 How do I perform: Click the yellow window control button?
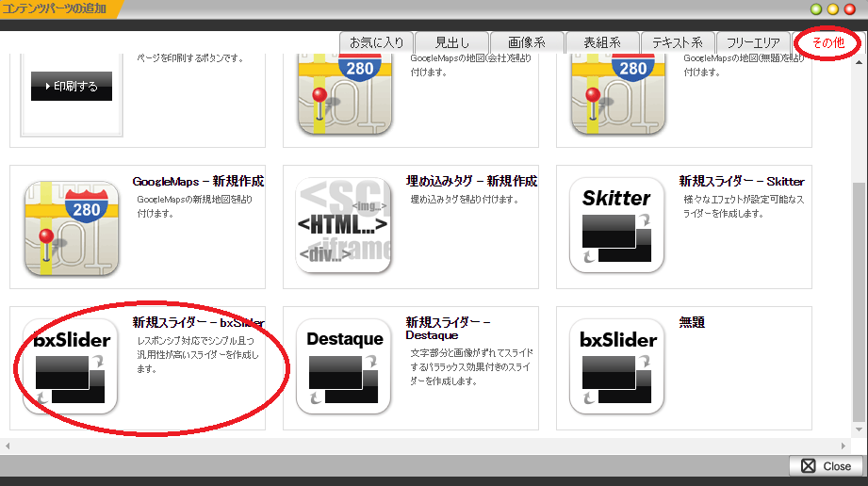pyautogui.click(x=832, y=8)
